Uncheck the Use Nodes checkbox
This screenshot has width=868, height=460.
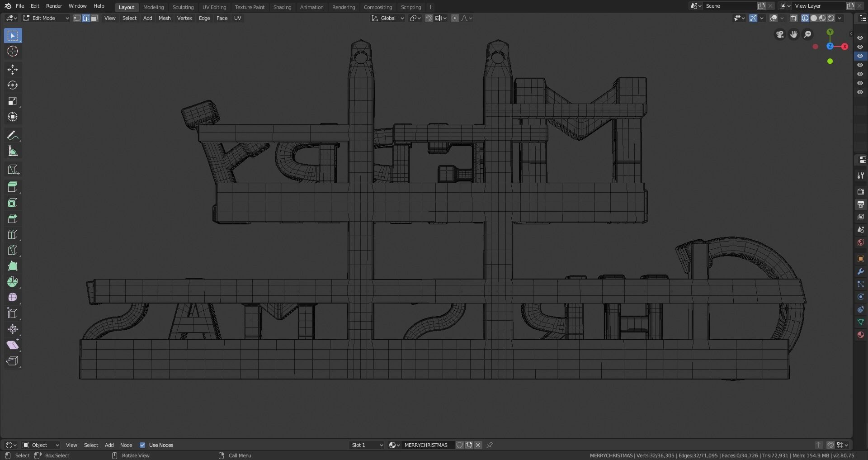pyautogui.click(x=142, y=445)
